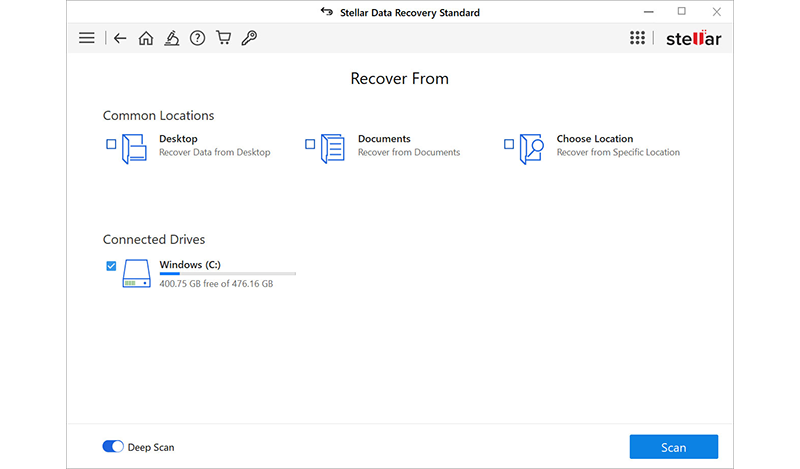Open the help question mark icon
Viewport: 800px width, 469px height.
click(x=197, y=38)
